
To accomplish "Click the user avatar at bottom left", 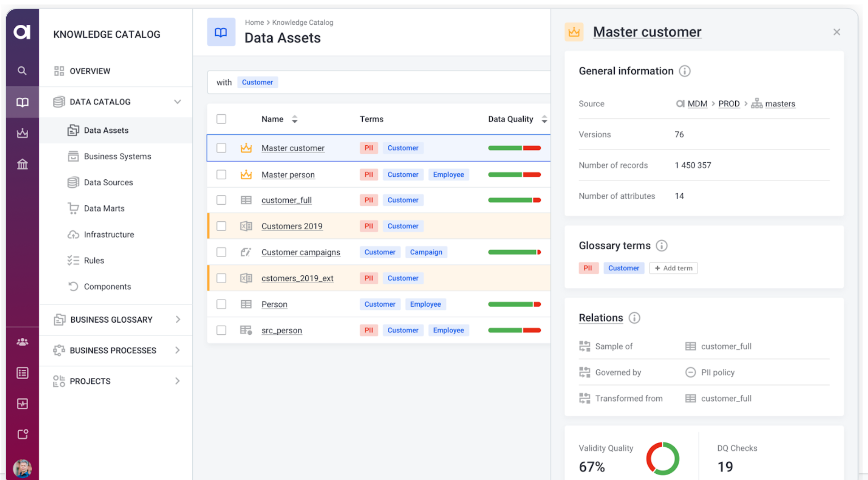I will 22,468.
